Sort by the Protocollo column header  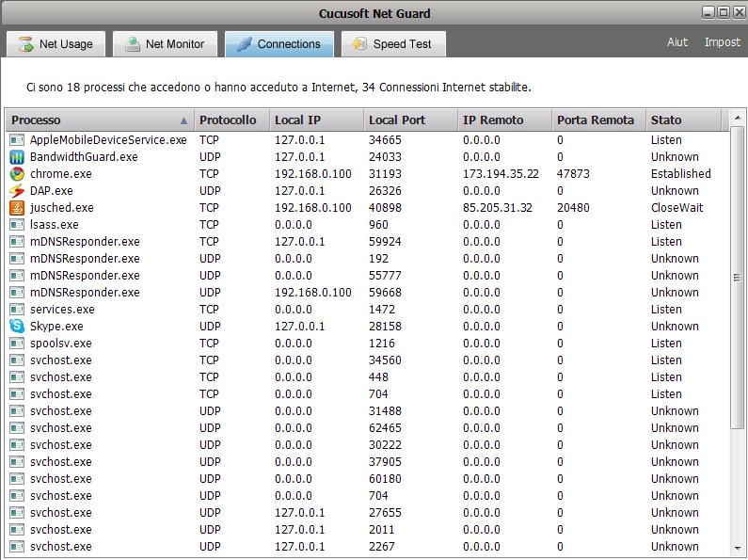point(231,120)
